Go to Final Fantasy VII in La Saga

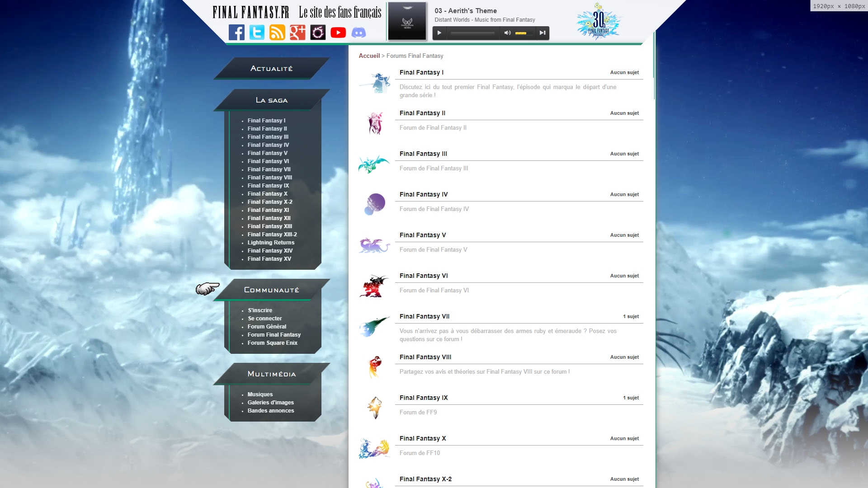coord(269,169)
